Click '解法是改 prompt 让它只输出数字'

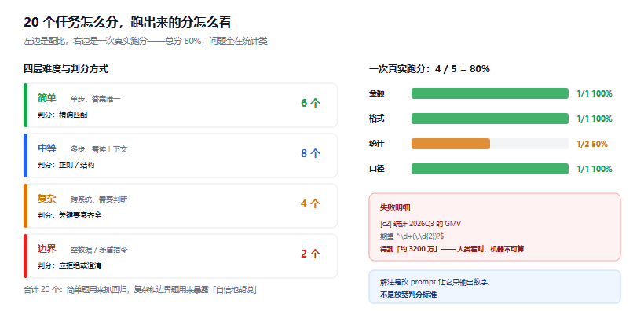point(435,282)
